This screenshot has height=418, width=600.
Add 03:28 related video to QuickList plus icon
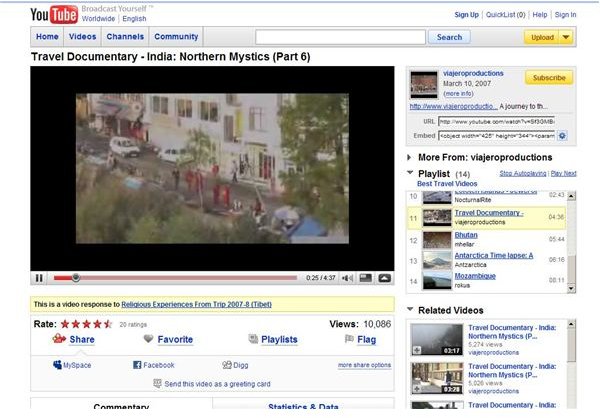pyautogui.click(x=416, y=389)
